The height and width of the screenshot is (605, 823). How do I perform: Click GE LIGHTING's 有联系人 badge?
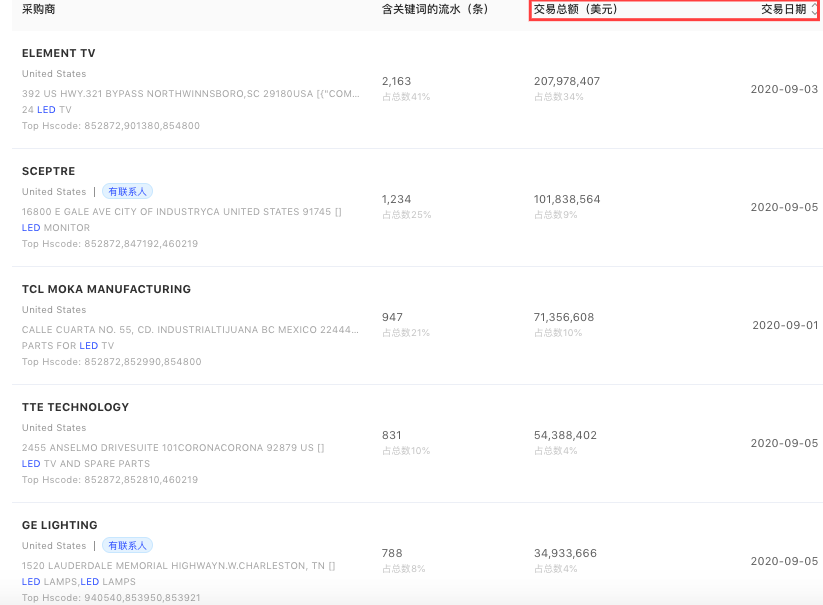coord(127,545)
